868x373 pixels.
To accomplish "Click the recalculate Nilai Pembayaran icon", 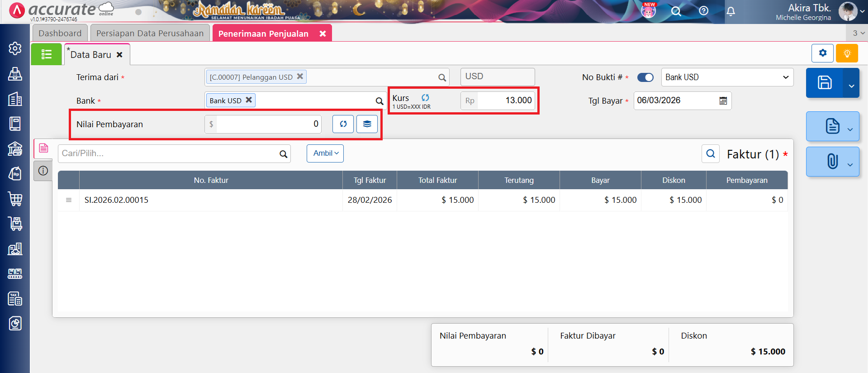I will [x=343, y=124].
